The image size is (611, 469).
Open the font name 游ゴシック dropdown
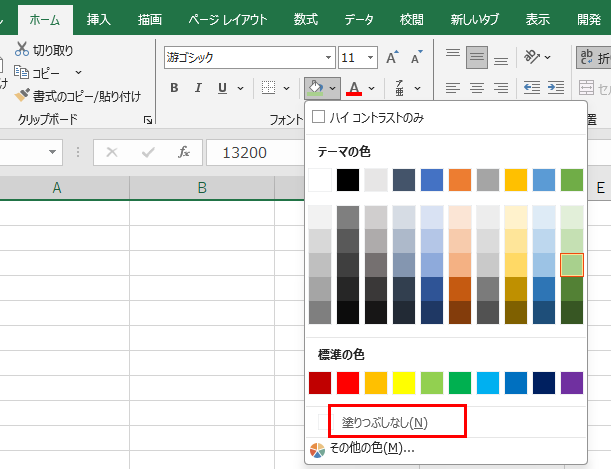(328, 58)
